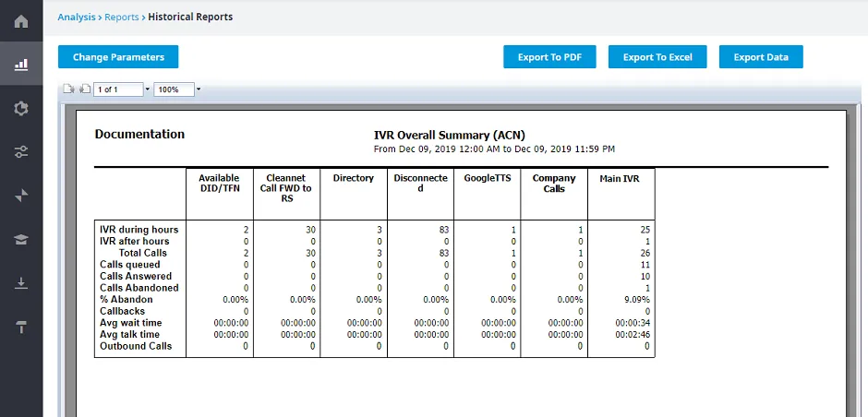Viewport: 868px width, 417px height.
Task: Click the Available DID/TFN Total Calls value 2
Action: coord(246,254)
